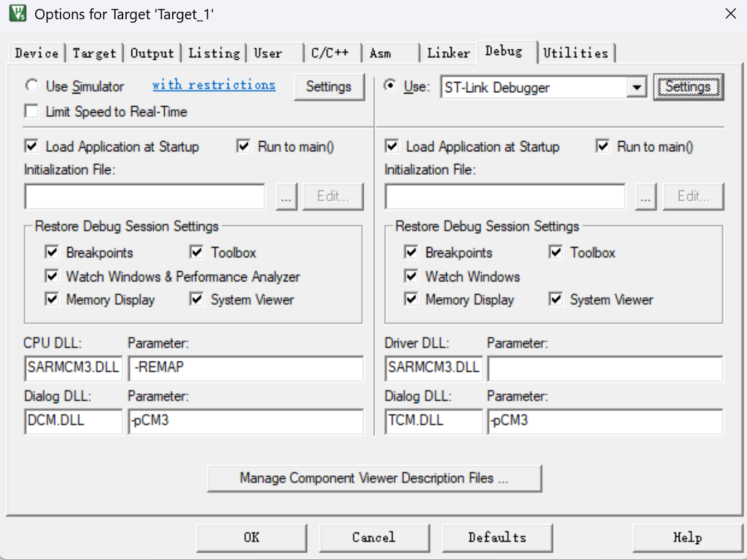747x560 pixels.
Task: Browse for simulator initialization file
Action: tap(286, 197)
